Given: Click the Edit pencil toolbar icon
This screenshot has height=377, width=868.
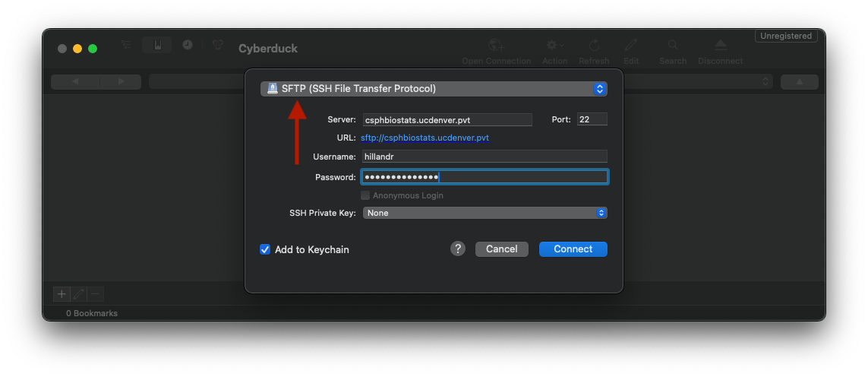Looking at the screenshot, I should point(630,46).
